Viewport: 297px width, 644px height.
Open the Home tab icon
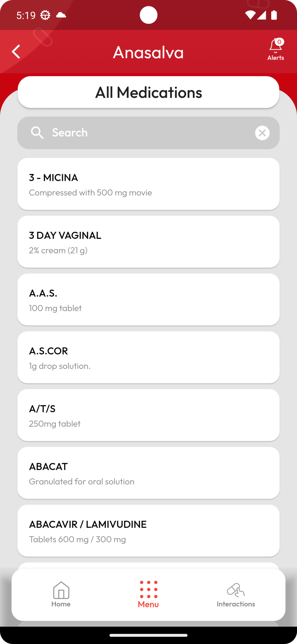(x=61, y=590)
